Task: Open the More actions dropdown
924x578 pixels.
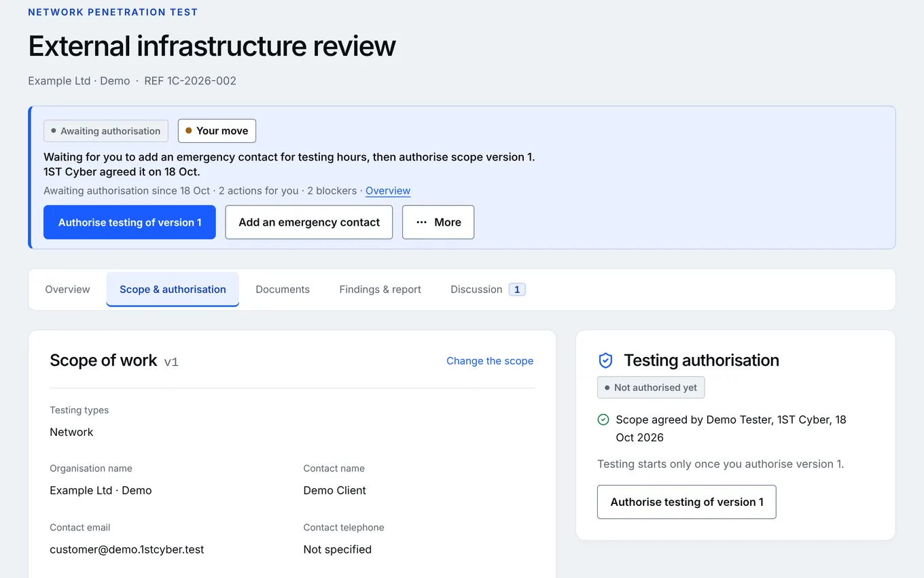Action: pyautogui.click(x=438, y=222)
